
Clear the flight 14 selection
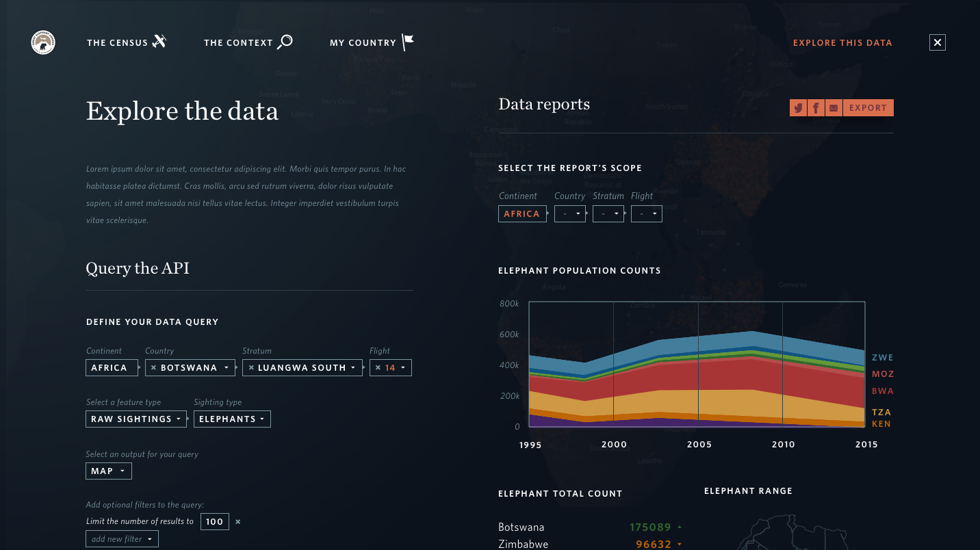pyautogui.click(x=378, y=368)
